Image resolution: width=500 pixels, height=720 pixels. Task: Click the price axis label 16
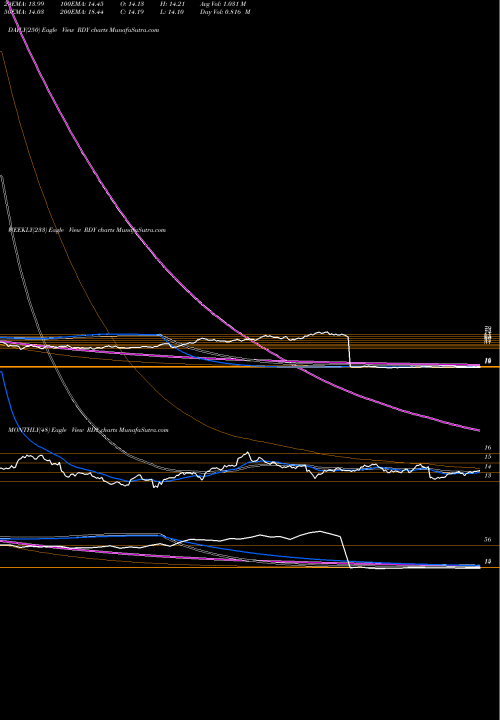point(488,447)
